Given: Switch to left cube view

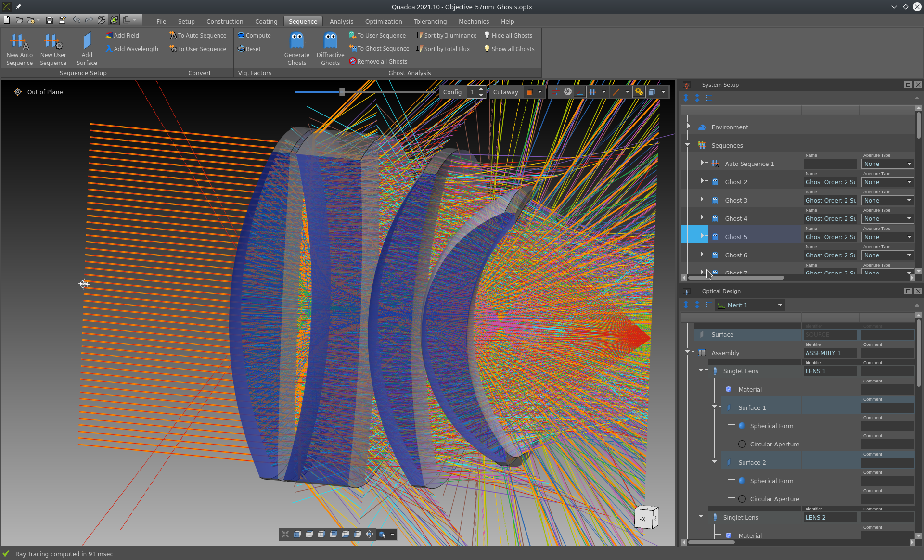Looking at the screenshot, I should coord(358,534).
